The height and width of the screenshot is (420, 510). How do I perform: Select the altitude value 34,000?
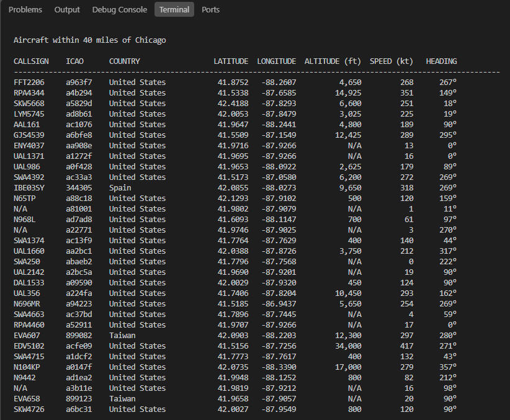click(x=348, y=346)
